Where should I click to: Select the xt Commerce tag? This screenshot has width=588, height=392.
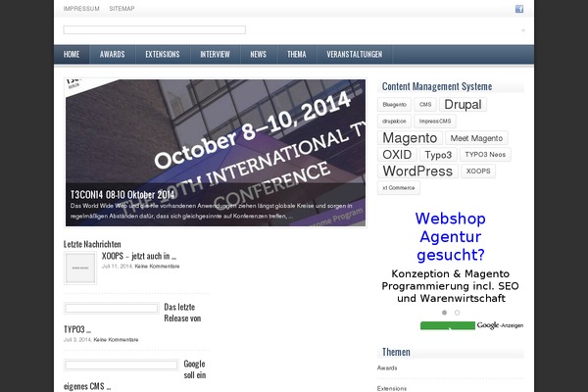pos(399,187)
